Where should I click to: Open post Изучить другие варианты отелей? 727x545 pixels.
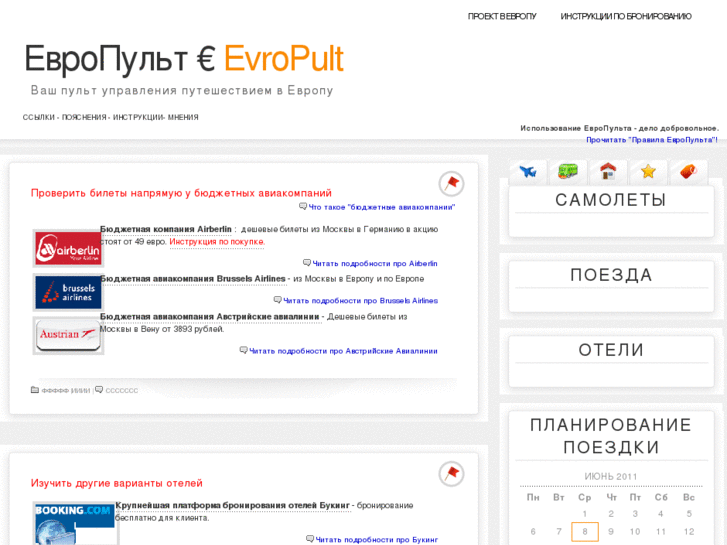(117, 483)
